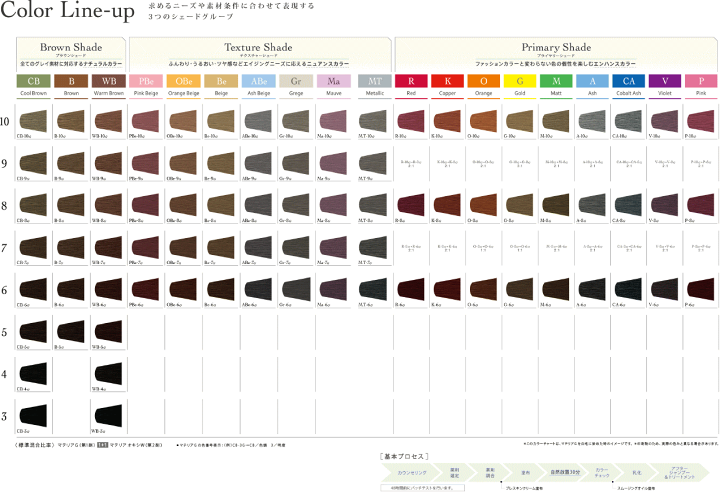Pick the yellow G Gold header tile
The width and height of the screenshot is (720, 493).
[x=520, y=81]
